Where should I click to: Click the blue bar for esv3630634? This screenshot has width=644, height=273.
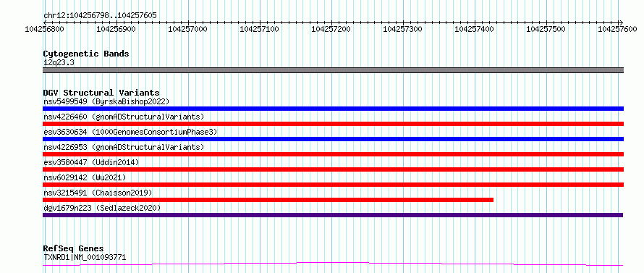[x=333, y=139]
